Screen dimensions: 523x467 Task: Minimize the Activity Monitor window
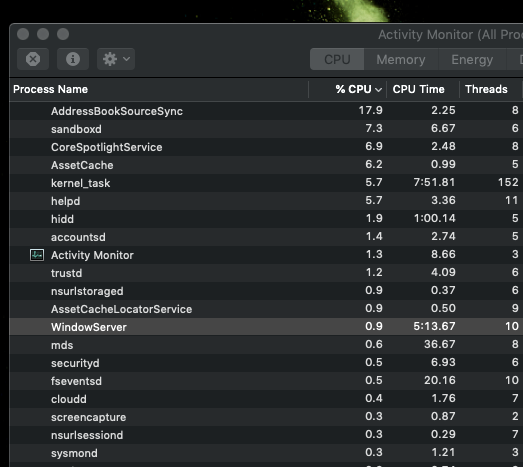43,34
